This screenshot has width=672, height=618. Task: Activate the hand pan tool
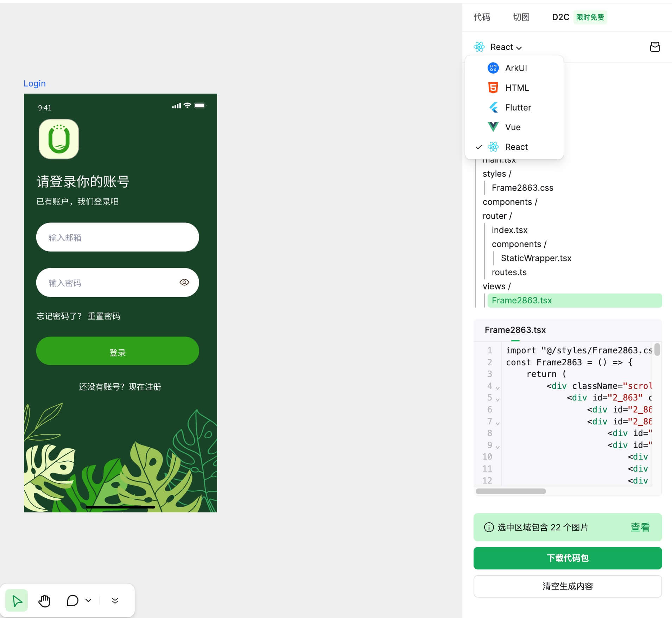click(44, 600)
